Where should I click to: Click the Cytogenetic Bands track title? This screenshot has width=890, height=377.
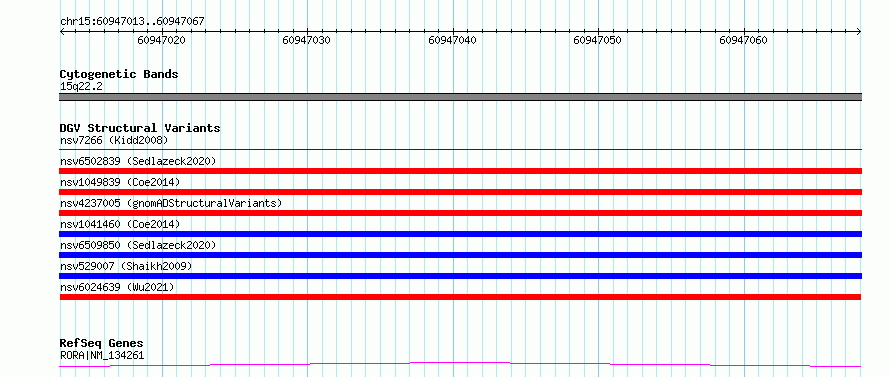119,74
